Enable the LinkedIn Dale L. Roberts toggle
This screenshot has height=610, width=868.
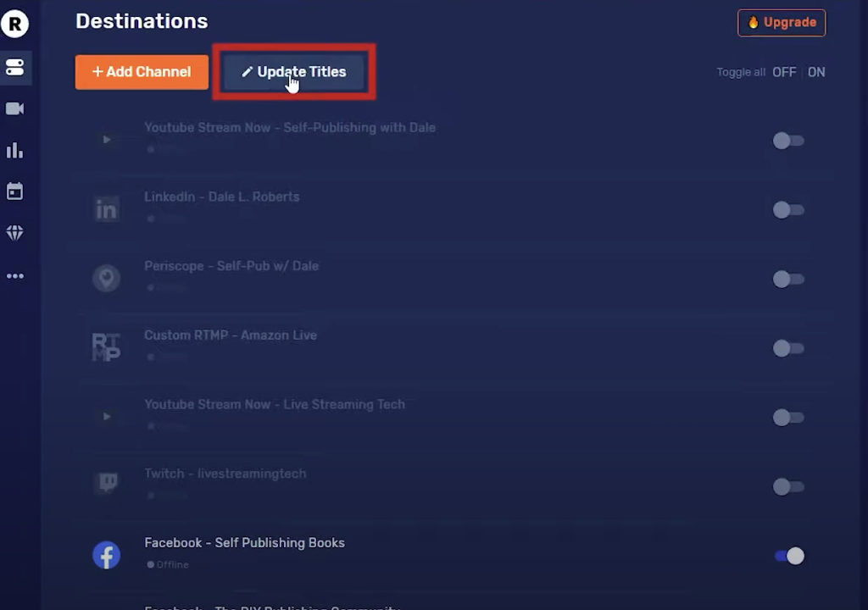788,210
